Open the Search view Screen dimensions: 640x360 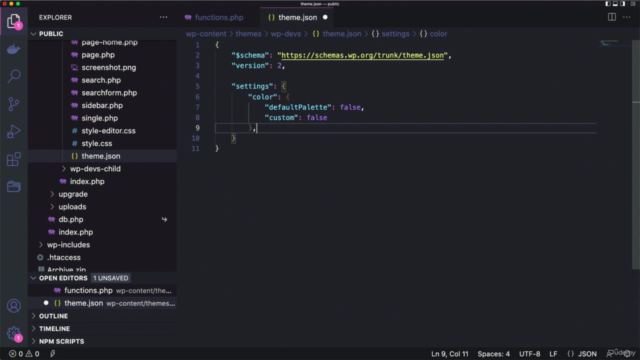pyautogui.click(x=13, y=76)
